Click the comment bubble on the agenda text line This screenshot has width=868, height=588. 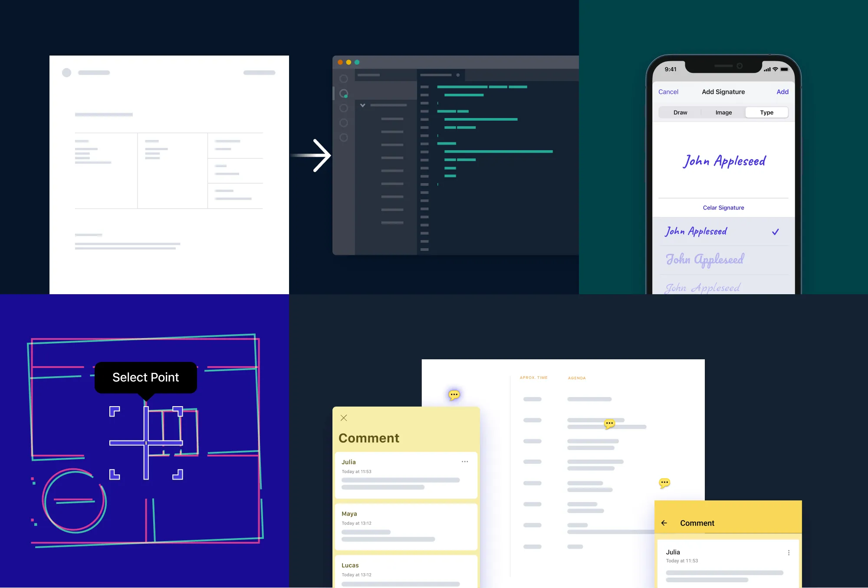[x=609, y=423]
